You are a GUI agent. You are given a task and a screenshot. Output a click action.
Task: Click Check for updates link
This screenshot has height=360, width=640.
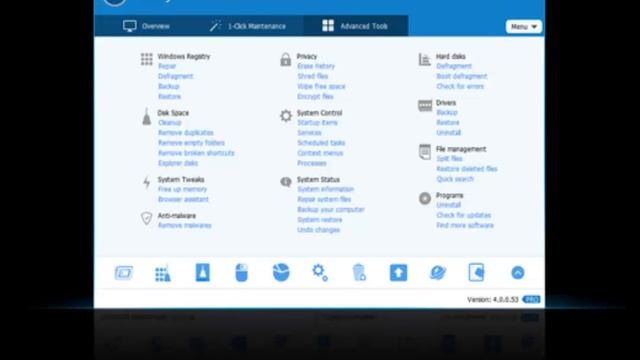tap(464, 216)
